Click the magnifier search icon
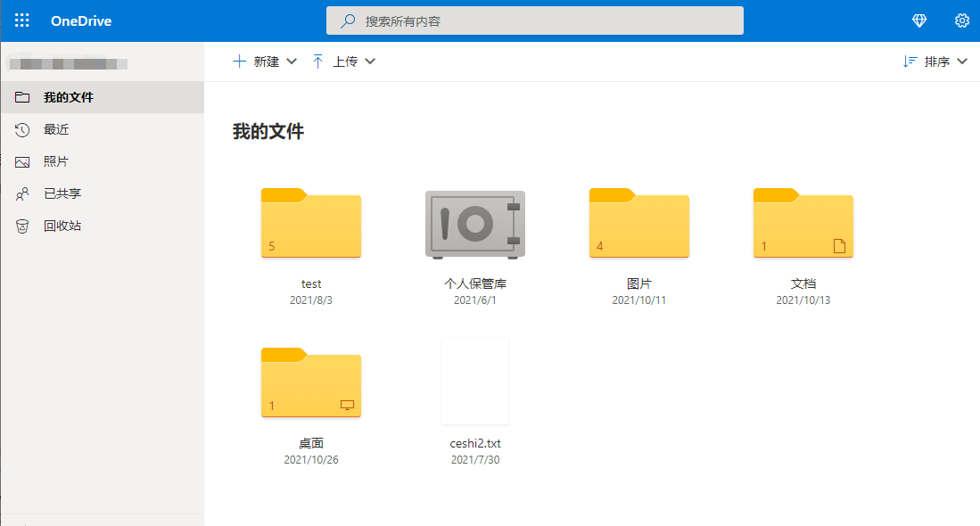The height and width of the screenshot is (526, 980). (348, 21)
